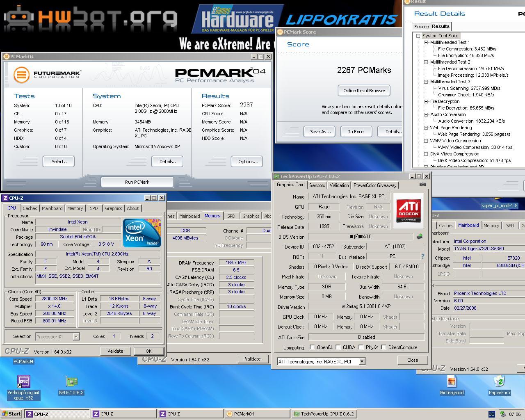
Task: Click the Memory tab in the front CPU-Z
Action: 75,208
